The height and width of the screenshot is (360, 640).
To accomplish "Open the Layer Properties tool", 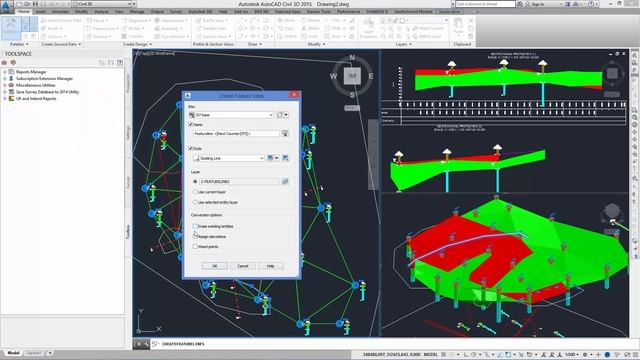I will (x=368, y=29).
